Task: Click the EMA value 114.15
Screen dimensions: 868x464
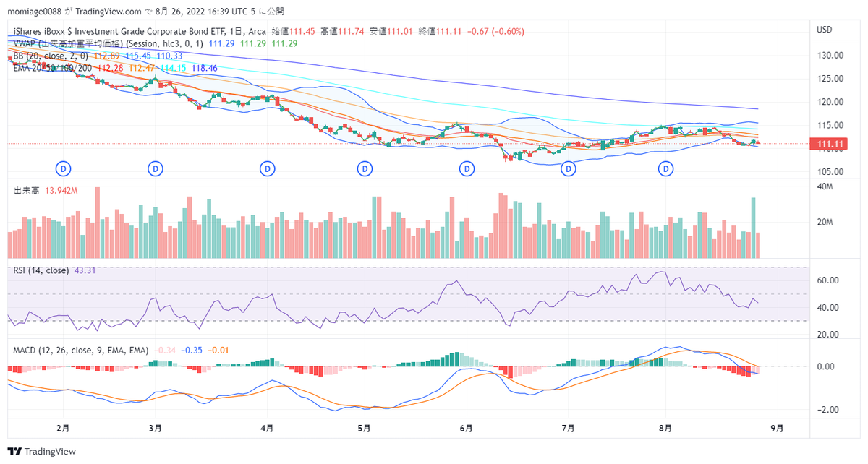Action: [x=173, y=67]
